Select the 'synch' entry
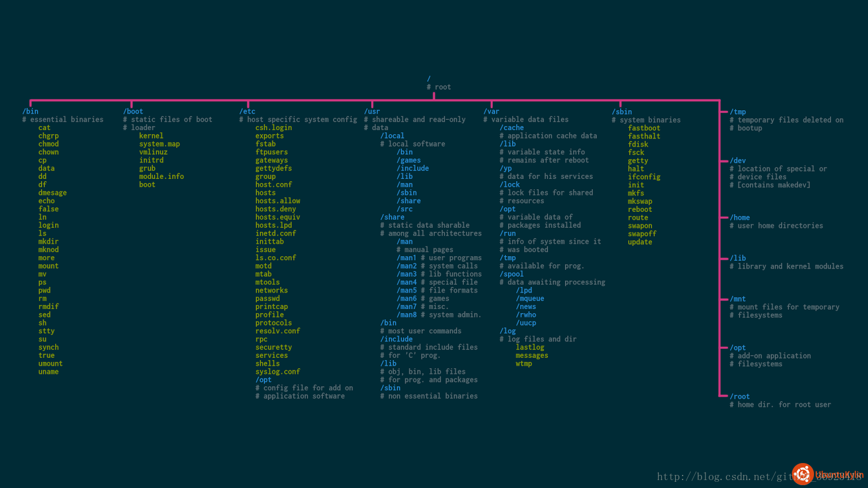 pyautogui.click(x=48, y=347)
